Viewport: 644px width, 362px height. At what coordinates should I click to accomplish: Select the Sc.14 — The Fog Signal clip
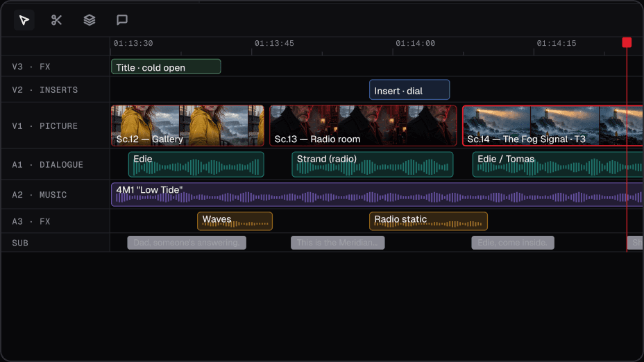553,126
